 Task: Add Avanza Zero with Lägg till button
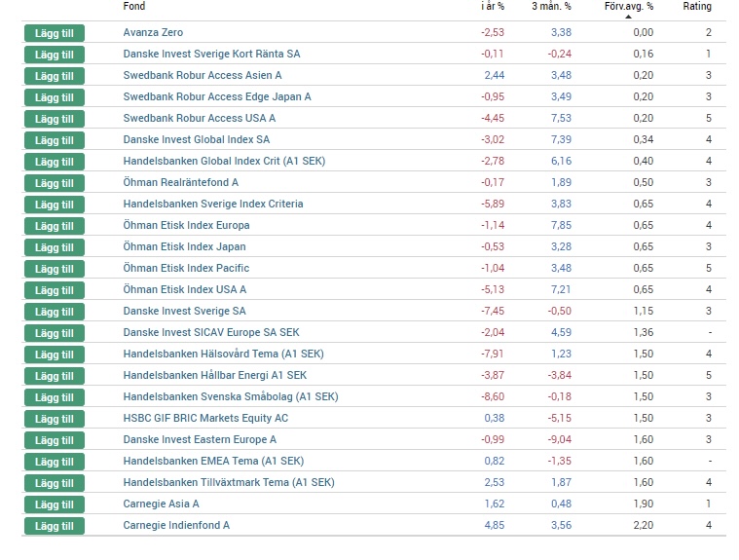(x=55, y=33)
